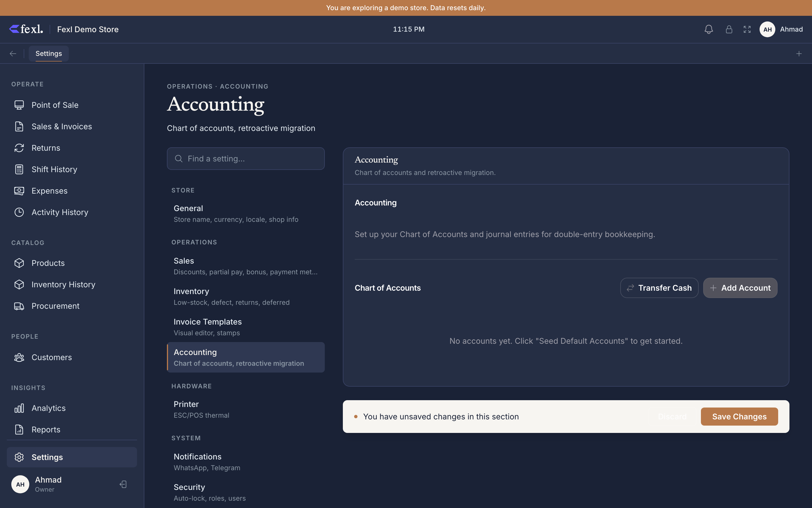The height and width of the screenshot is (508, 812).
Task: Click the back arrow in tab bar
Action: (x=13, y=53)
